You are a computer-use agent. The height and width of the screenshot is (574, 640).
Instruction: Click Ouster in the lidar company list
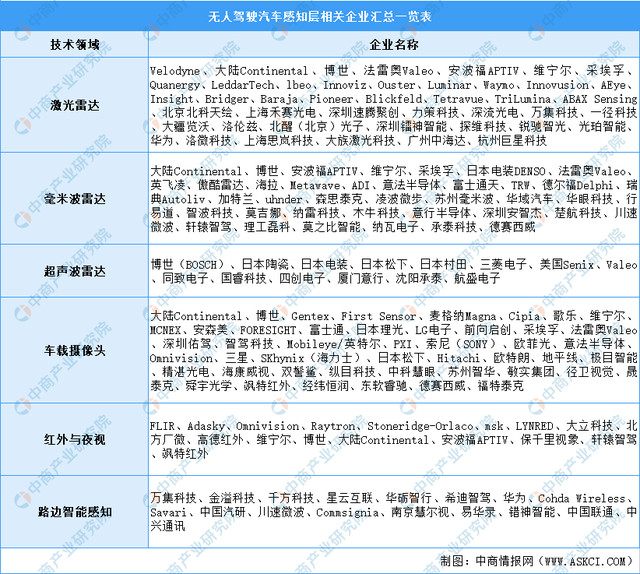396,85
